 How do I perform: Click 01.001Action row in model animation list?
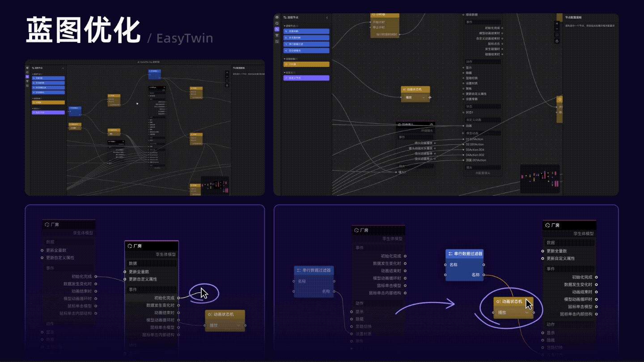[474, 139]
